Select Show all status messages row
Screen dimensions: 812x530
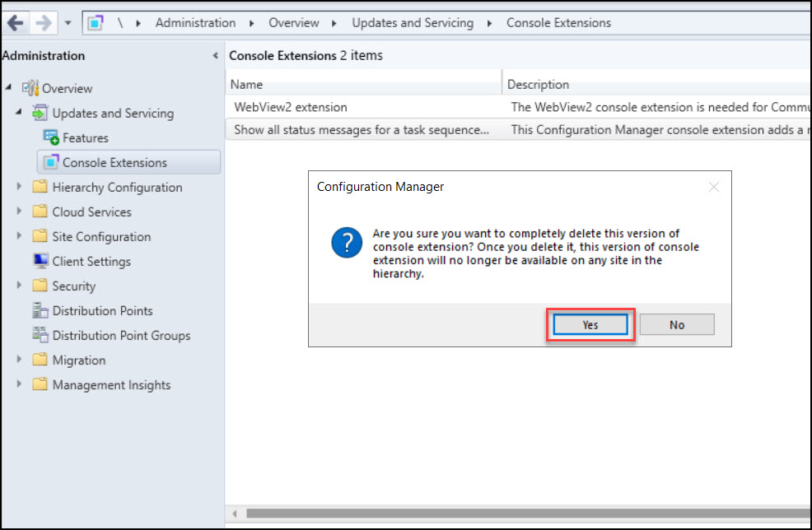(x=518, y=130)
